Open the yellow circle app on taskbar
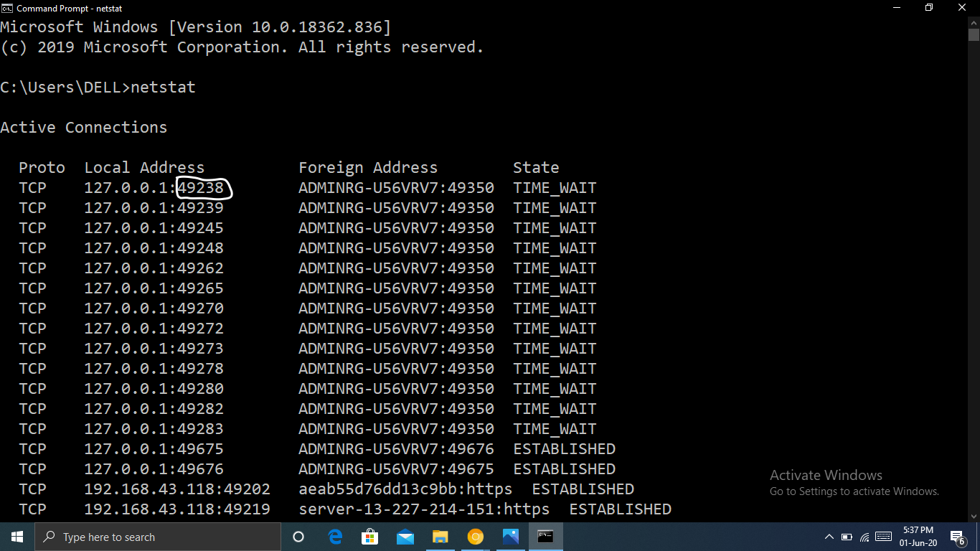 [476, 537]
